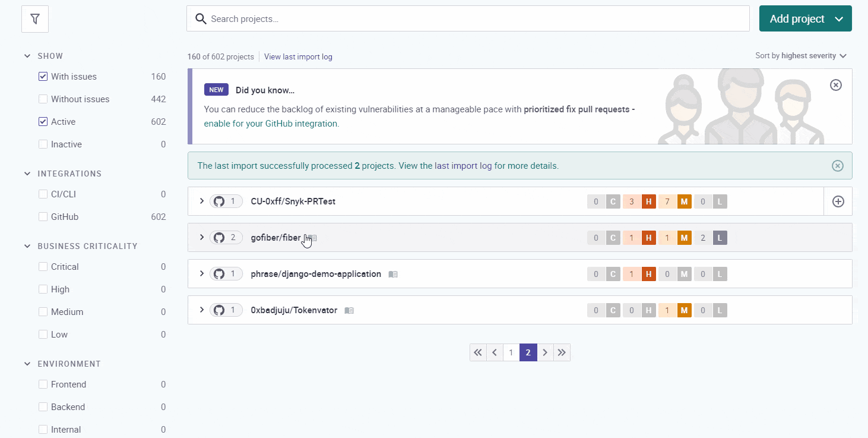Click High severity badge for CU-0xff/Snyk-PRTest
The image size is (868, 438).
639,201
